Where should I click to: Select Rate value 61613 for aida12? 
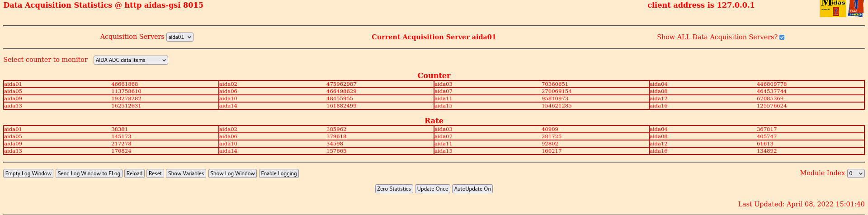tap(765, 144)
